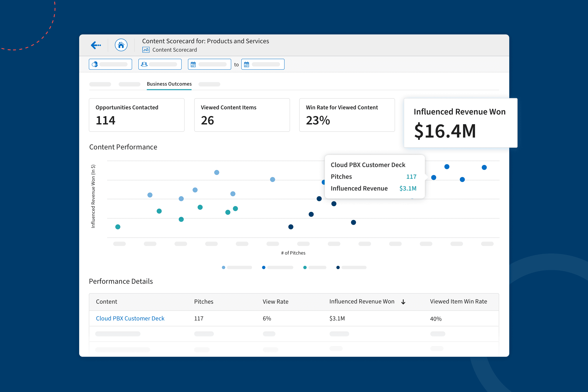Click the tooltip Pitches value 117

pos(411,176)
